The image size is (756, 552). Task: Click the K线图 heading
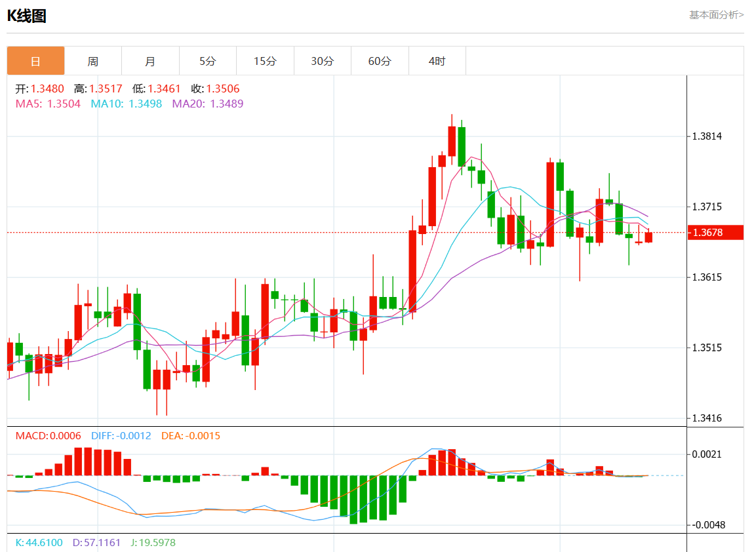(26, 16)
